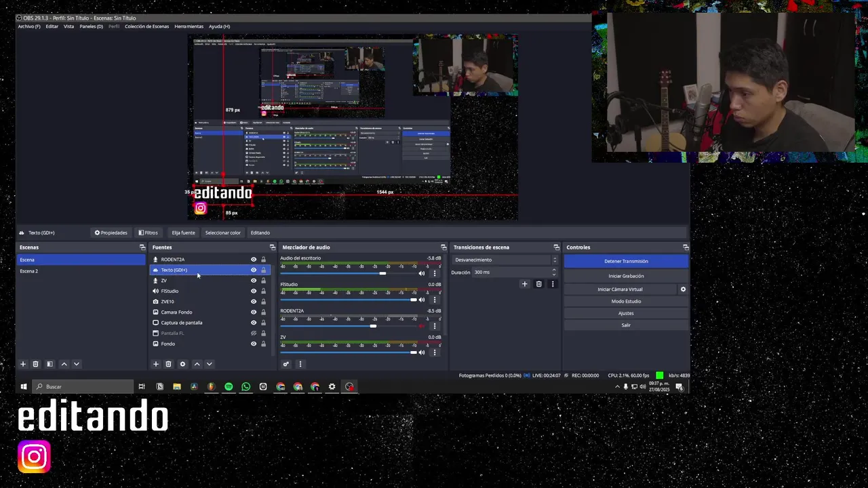
Task: Move source up in Fuentes panel
Action: click(197, 364)
